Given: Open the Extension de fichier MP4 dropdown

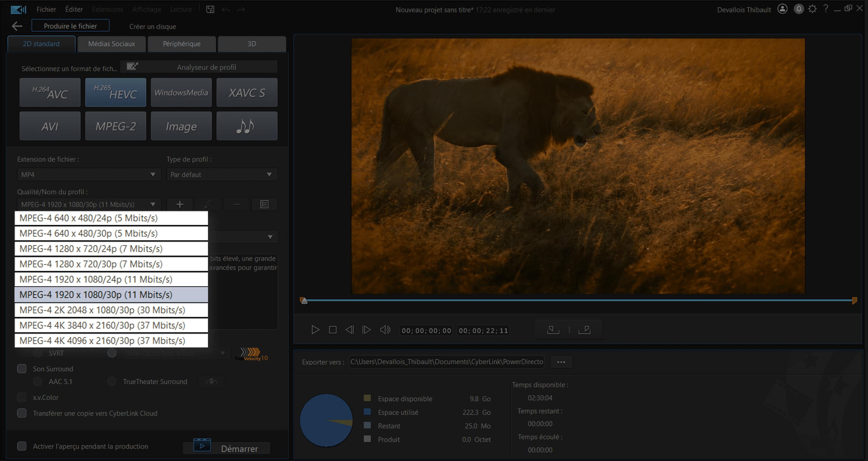Looking at the screenshot, I should point(89,174).
